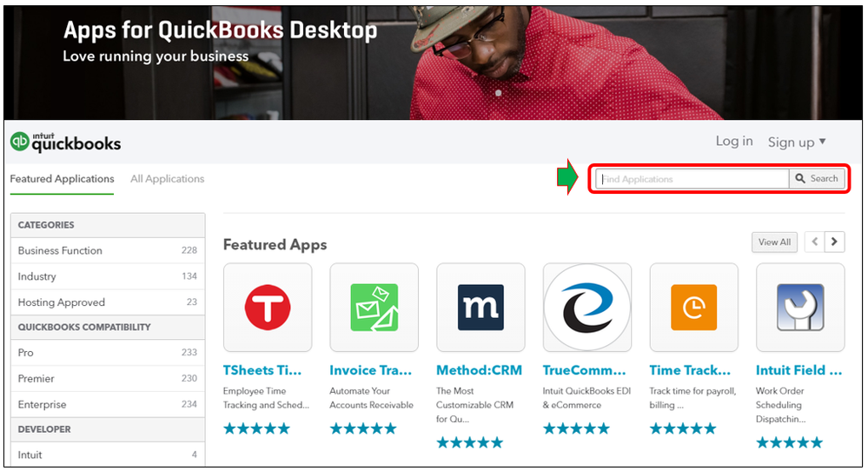Image resolution: width=868 pixels, height=471 pixels.
Task: Filter by Pro compatibility
Action: (108, 353)
